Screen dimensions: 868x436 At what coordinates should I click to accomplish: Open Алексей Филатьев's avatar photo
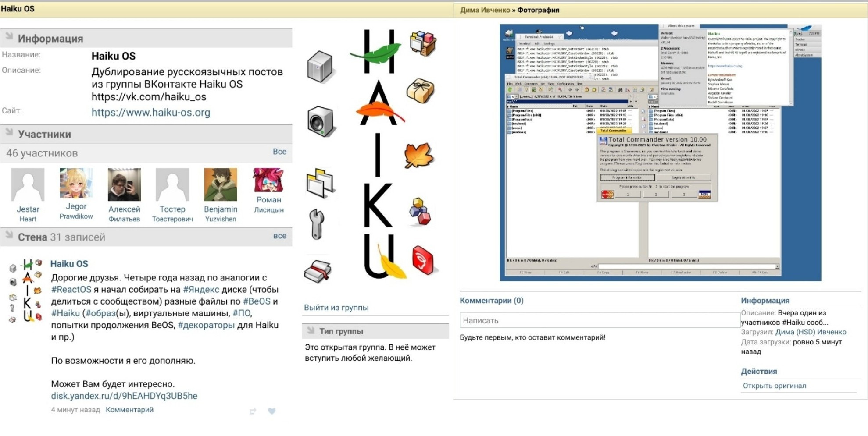coord(124,184)
